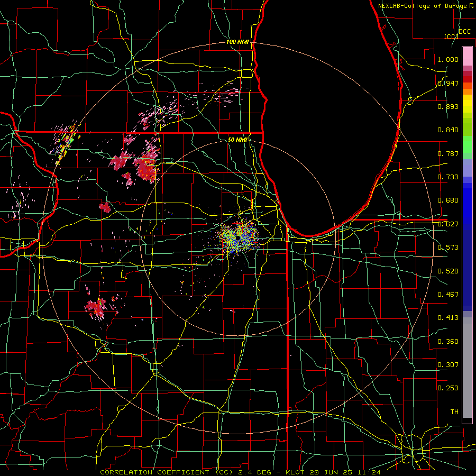Select the 1.000 scale value

coord(448,59)
